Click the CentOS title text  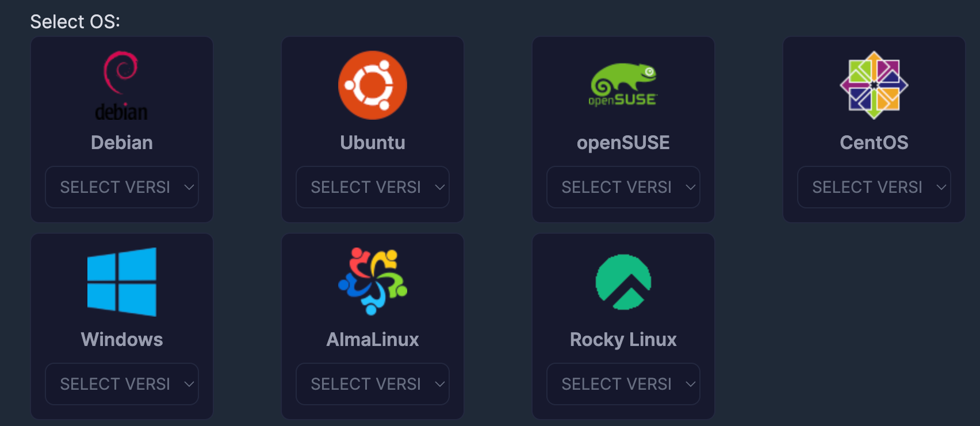pyautogui.click(x=874, y=143)
